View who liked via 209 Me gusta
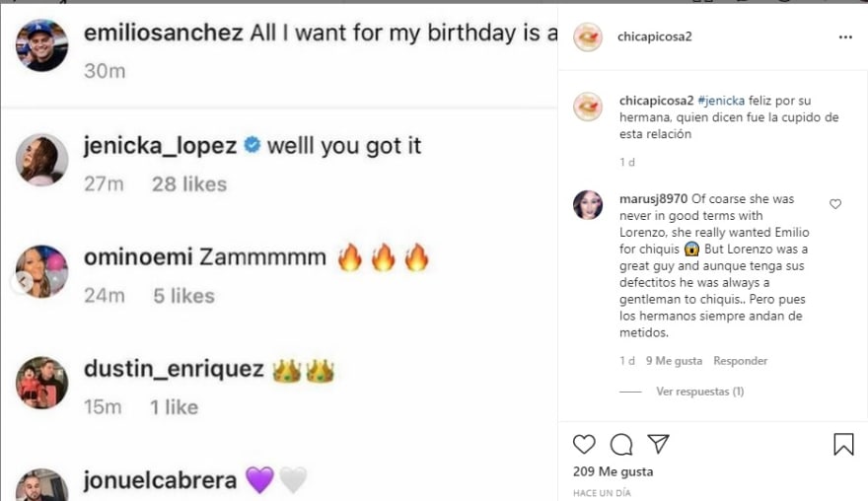The height and width of the screenshot is (501, 868). [613, 472]
